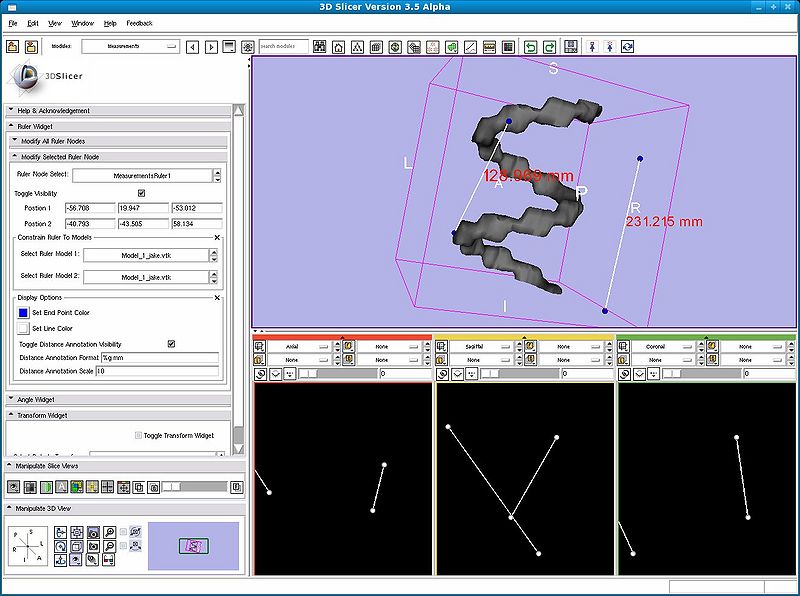This screenshot has width=800, height=596.
Task: Click the forward arrow beside the Modules selector
Action: 211,45
